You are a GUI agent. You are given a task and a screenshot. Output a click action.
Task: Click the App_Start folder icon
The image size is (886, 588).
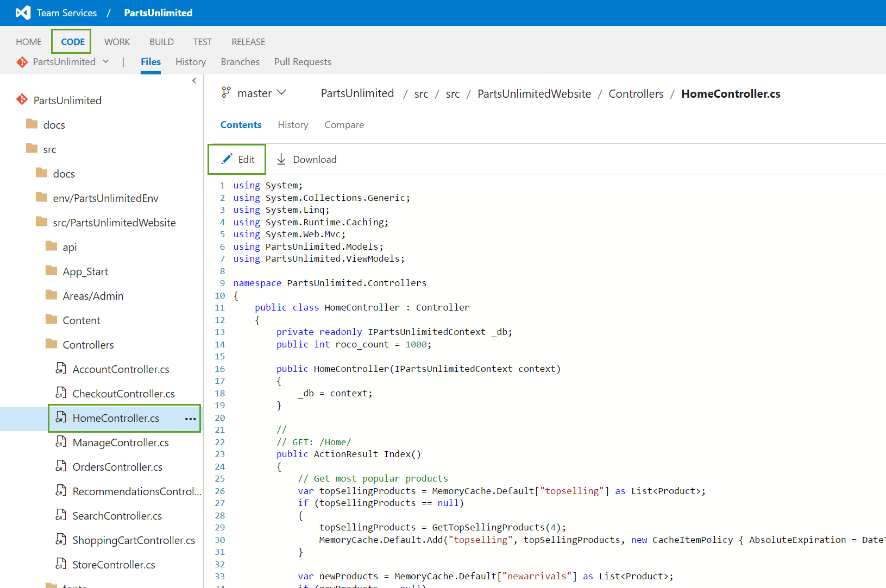coord(52,270)
